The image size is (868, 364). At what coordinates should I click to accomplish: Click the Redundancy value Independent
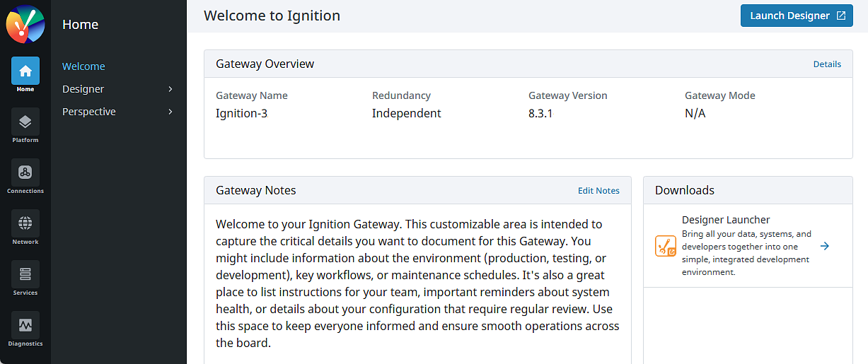(x=406, y=113)
